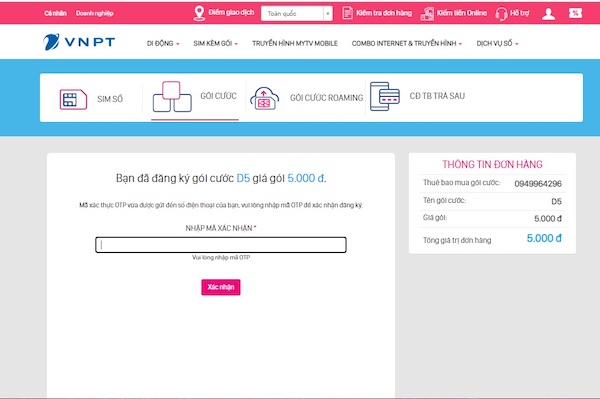Click the location pin icon
Image resolution: width=600 pixels, height=399 pixels.
coord(199,13)
